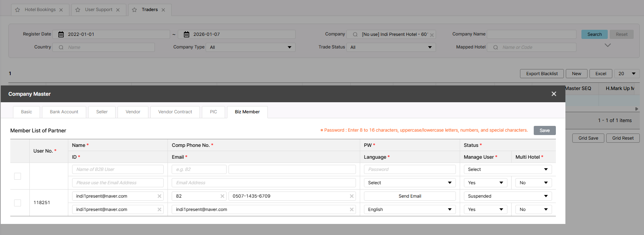Image resolution: width=644 pixels, height=235 pixels.
Task: Close the User Support tab
Action: [x=118, y=10]
